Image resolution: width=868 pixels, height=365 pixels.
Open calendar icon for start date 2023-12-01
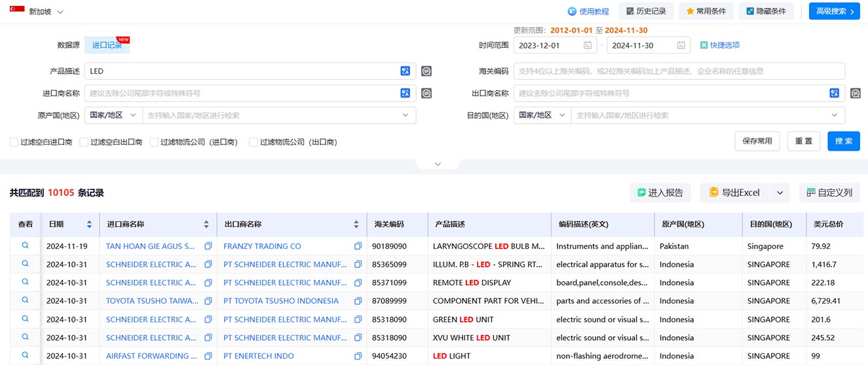[x=588, y=45]
